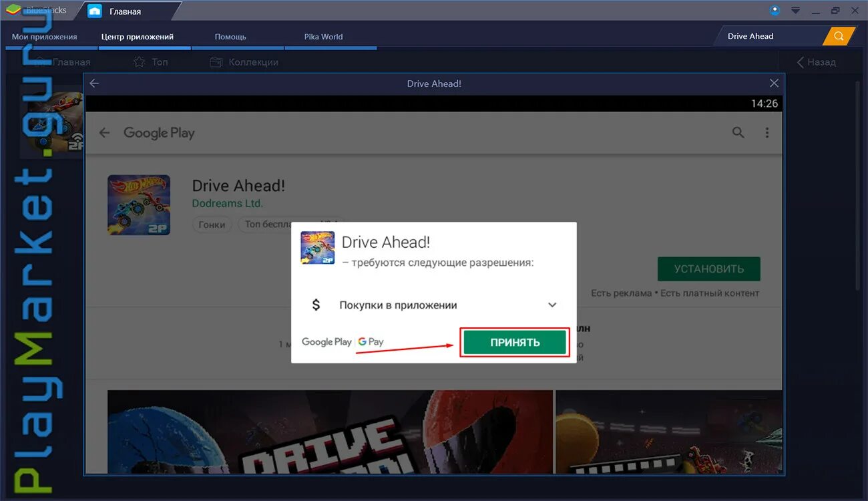Click the Гонки category chip

tap(212, 224)
